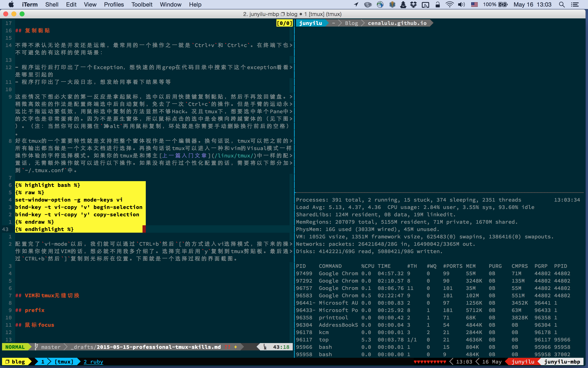Open the battery status icon
Image resolution: width=588 pixels, height=368 pixels.
(x=503, y=4)
